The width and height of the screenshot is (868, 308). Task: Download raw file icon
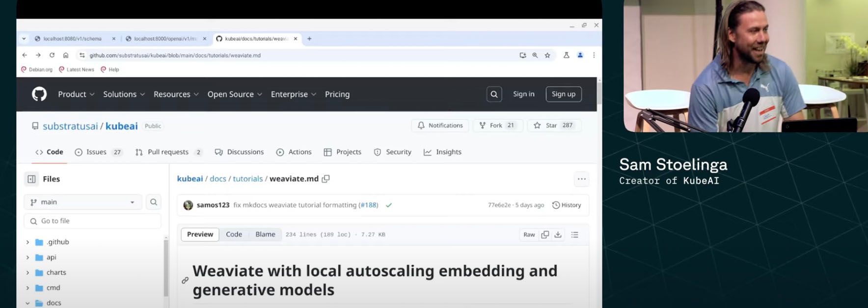click(x=558, y=234)
